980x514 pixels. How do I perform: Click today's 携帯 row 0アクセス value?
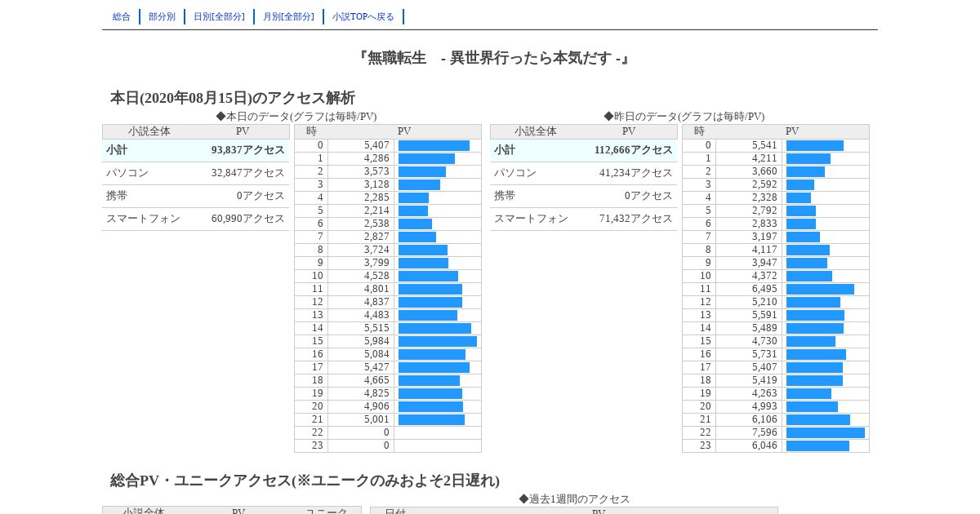261,196
